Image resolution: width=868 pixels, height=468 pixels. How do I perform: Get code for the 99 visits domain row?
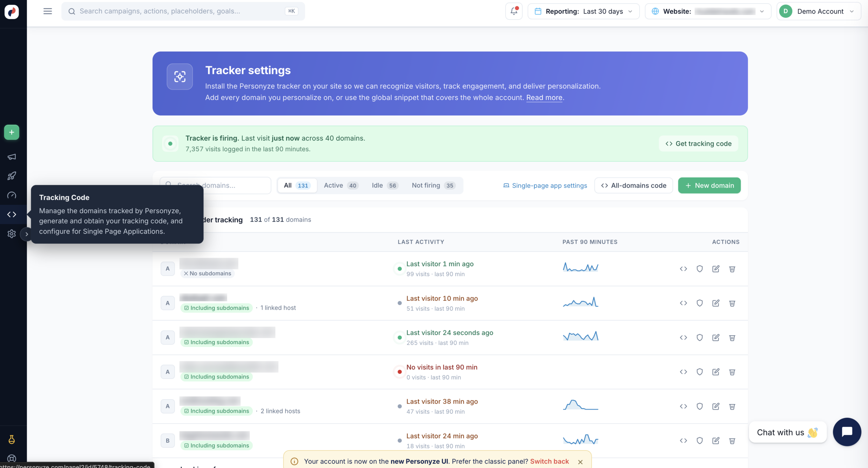click(x=683, y=269)
